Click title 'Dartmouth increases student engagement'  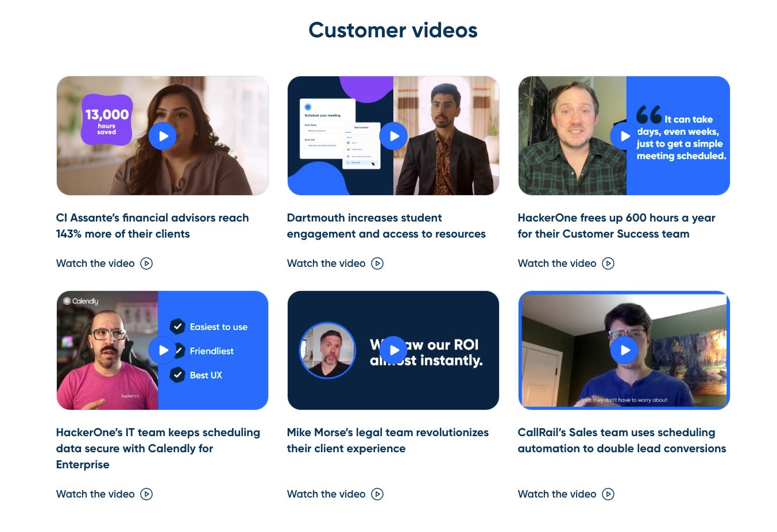click(x=386, y=226)
